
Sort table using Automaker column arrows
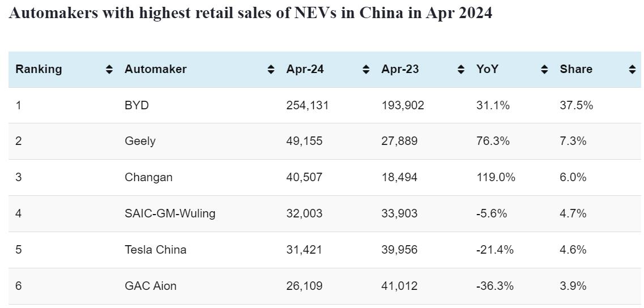click(271, 70)
